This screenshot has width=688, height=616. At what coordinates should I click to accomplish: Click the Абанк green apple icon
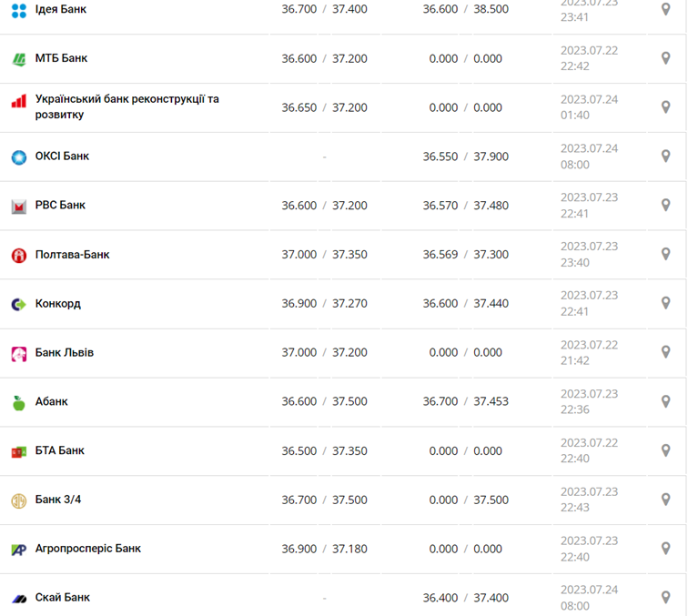(18, 402)
